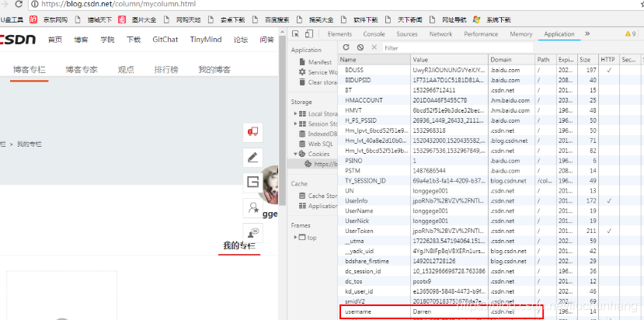644x320 pixels.
Task: Select the HMACCOUNT cookie row
Action: [x=491, y=100]
